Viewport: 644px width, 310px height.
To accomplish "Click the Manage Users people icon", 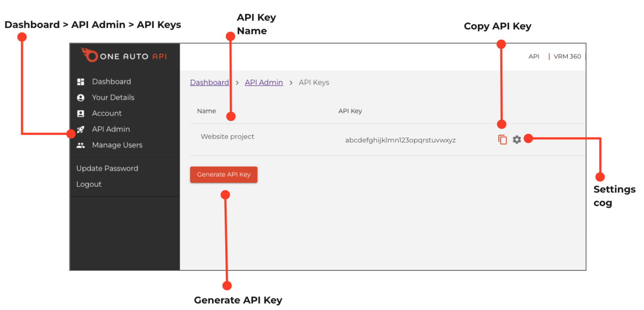I will [80, 145].
